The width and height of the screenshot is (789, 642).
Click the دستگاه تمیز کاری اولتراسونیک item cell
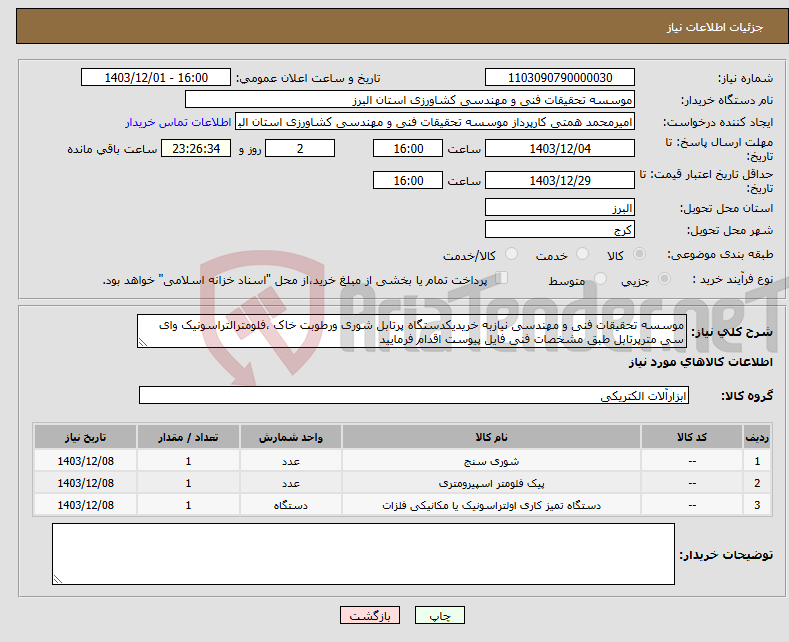click(x=491, y=505)
